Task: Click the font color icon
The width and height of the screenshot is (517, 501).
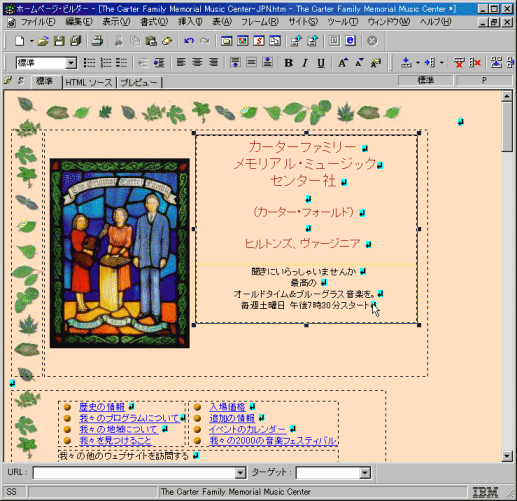Action: point(376,63)
